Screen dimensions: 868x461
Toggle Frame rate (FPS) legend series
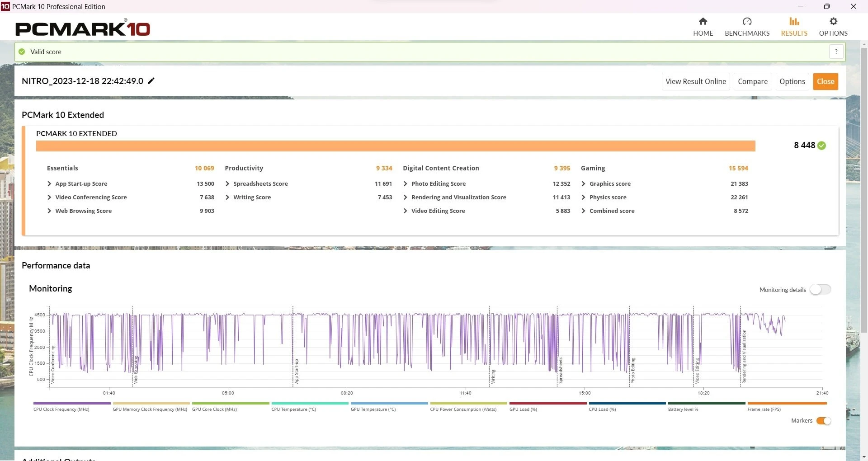coord(787,407)
